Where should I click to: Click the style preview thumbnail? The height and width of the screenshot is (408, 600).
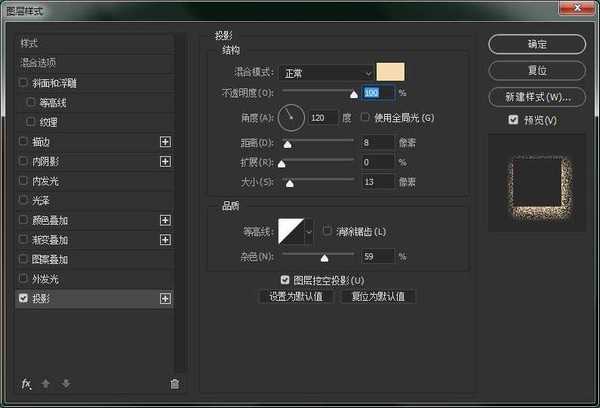pos(537,183)
